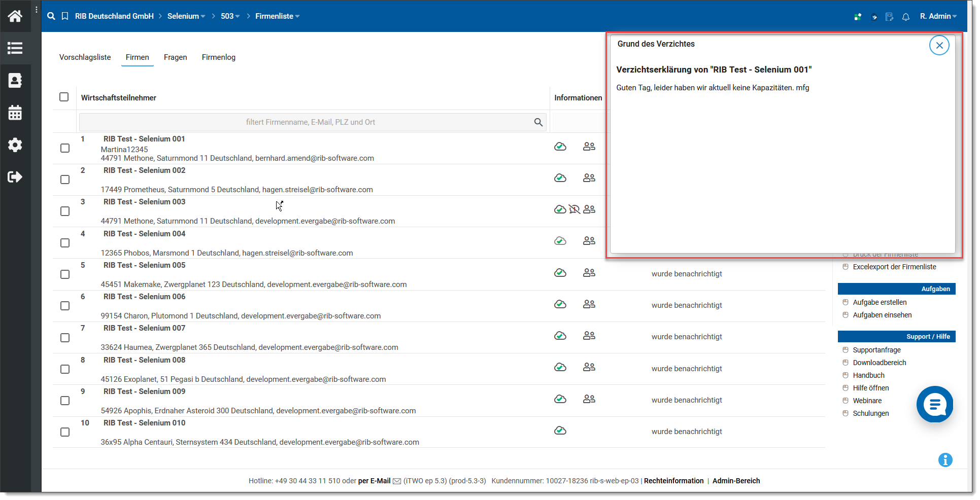Open Admin-Bereich in footer

[x=736, y=481]
